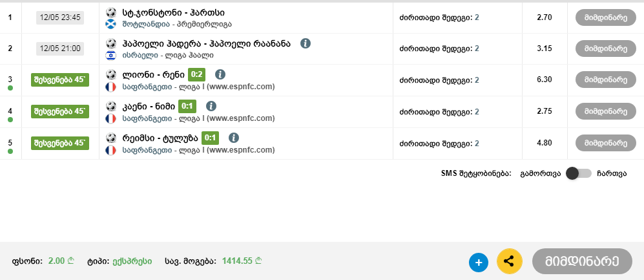The image size is (644, 280).
Task: Toggle the SMS შეტყობინება switch
Action: tap(578, 173)
